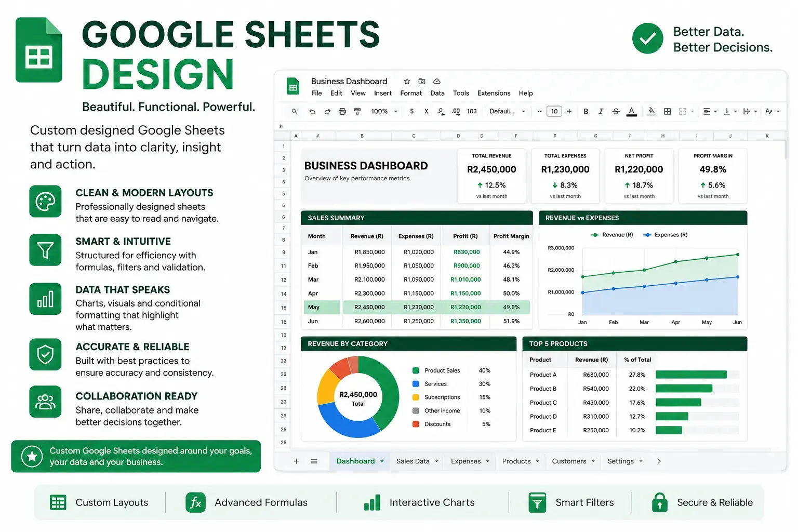This screenshot has height=532, width=798.
Task: Open the fill color picker
Action: pos(651,111)
